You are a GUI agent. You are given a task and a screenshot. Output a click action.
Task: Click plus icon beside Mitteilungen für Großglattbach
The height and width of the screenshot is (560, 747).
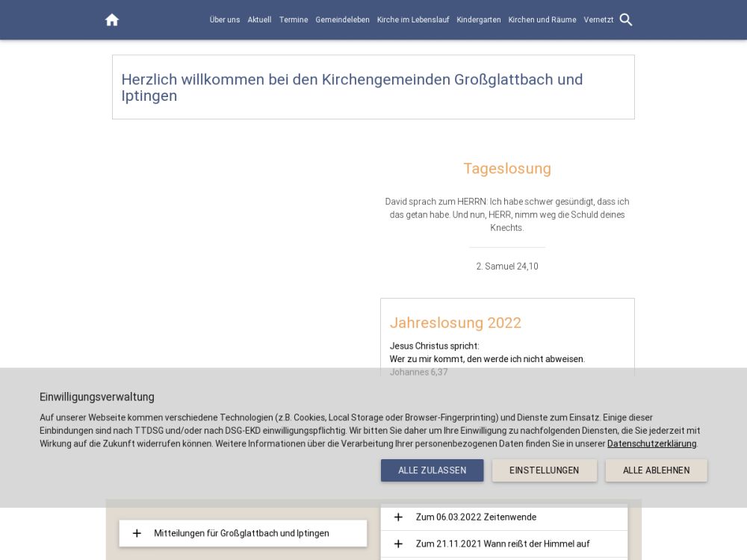coord(137,533)
